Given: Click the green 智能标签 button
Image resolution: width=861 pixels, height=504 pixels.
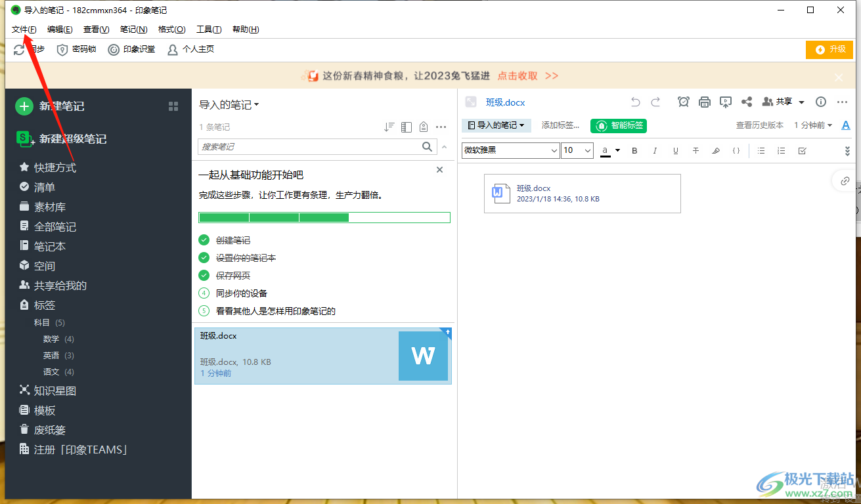Looking at the screenshot, I should tap(619, 125).
